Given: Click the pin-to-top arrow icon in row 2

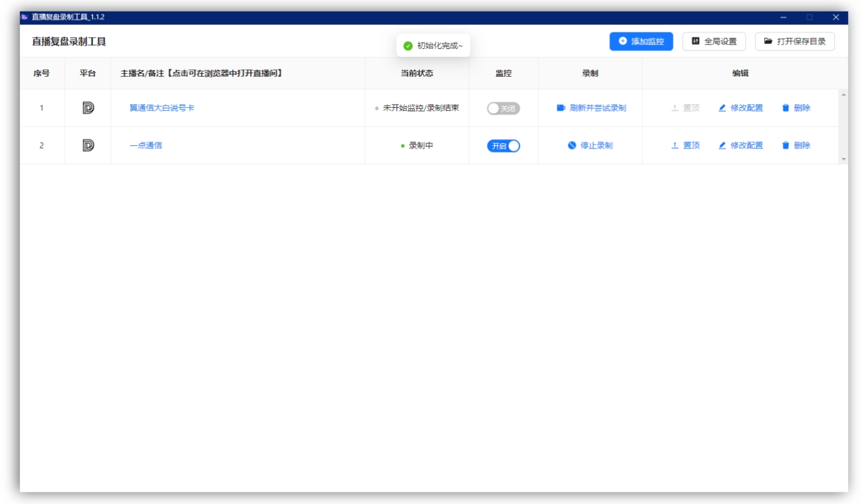Looking at the screenshot, I should pyautogui.click(x=675, y=145).
